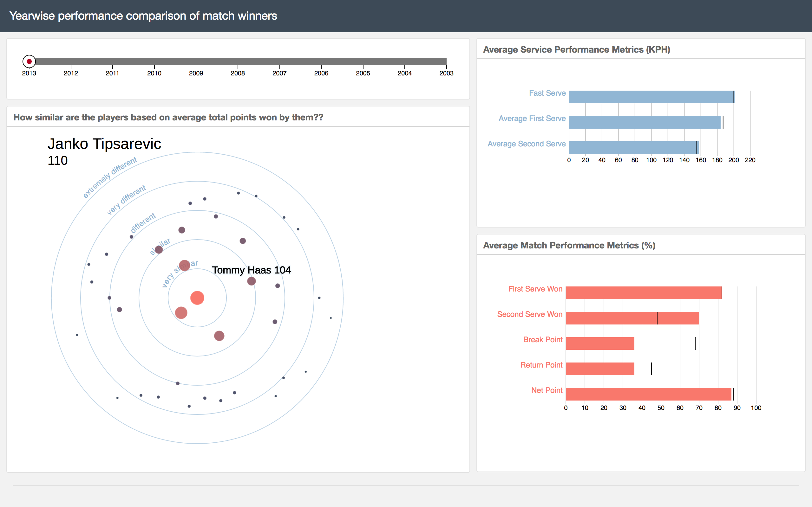The height and width of the screenshot is (507, 812).
Task: Click the central orange player bubble
Action: click(197, 298)
